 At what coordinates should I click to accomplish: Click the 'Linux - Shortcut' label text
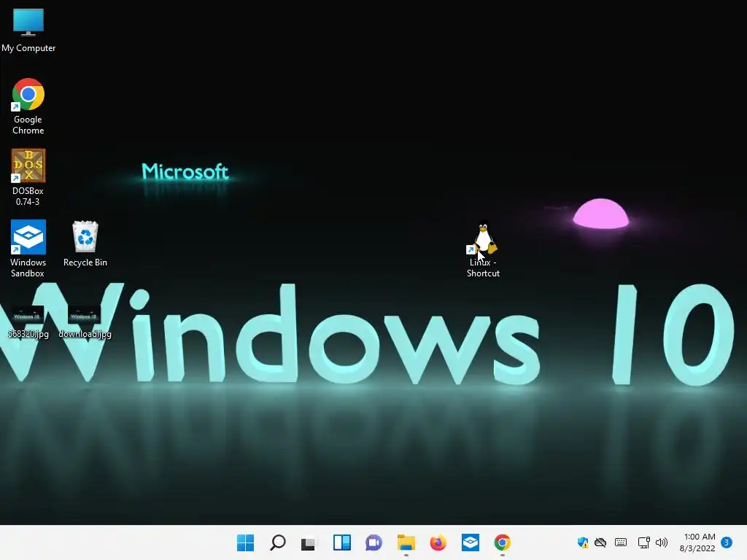point(483,268)
